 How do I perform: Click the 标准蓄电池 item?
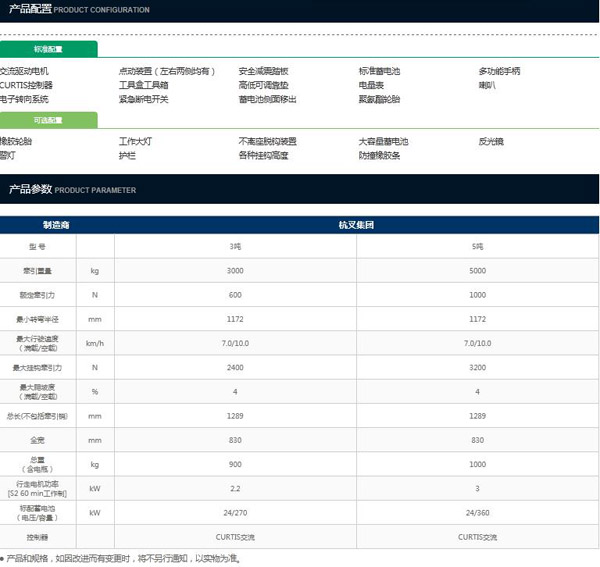(x=379, y=71)
